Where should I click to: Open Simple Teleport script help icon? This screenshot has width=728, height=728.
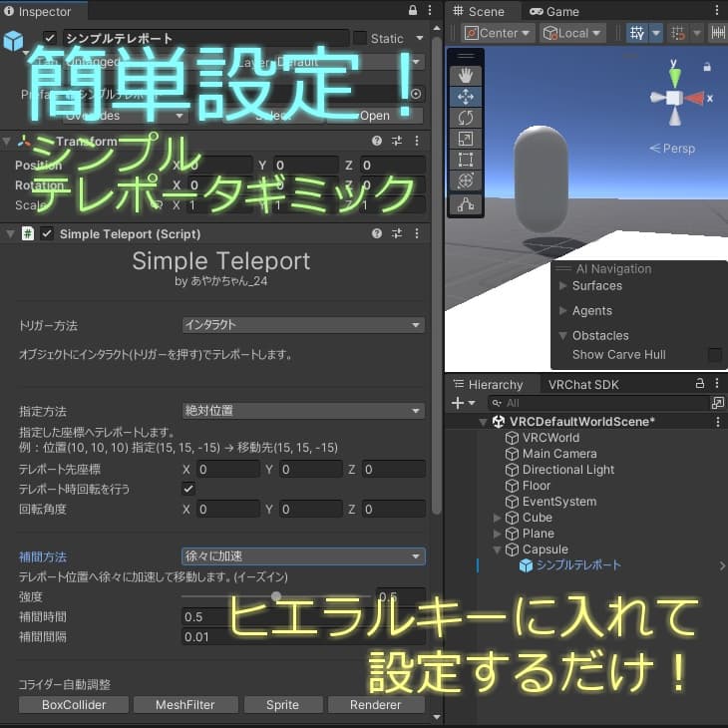pos(377,233)
